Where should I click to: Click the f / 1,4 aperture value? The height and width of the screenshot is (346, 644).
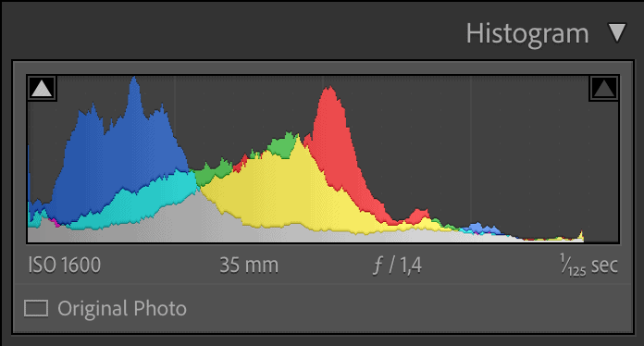click(x=397, y=266)
